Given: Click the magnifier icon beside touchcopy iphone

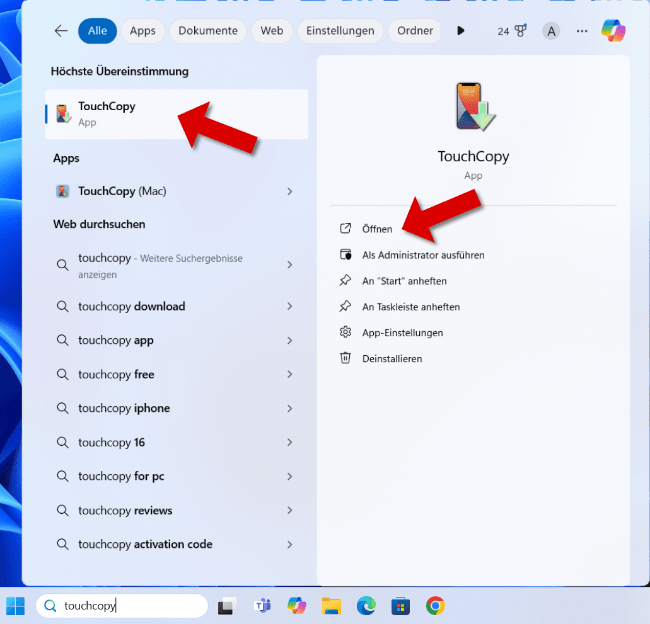Looking at the screenshot, I should click(x=63, y=408).
